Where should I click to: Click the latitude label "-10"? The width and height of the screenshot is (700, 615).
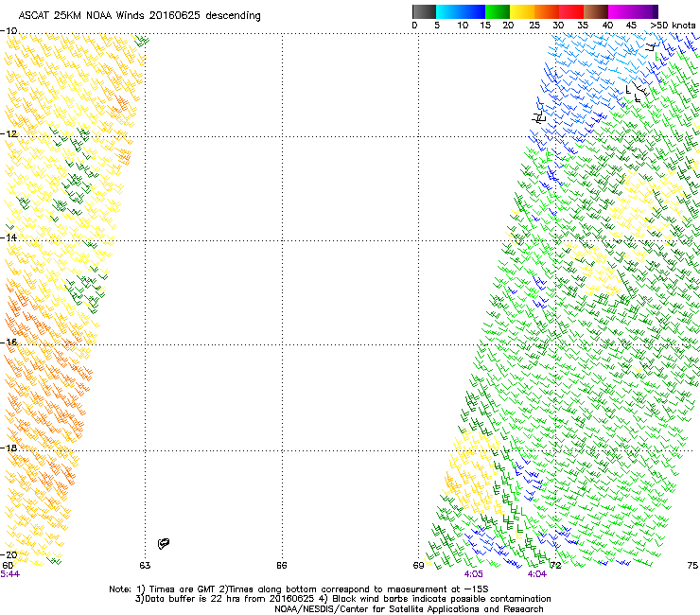[x=9, y=31]
